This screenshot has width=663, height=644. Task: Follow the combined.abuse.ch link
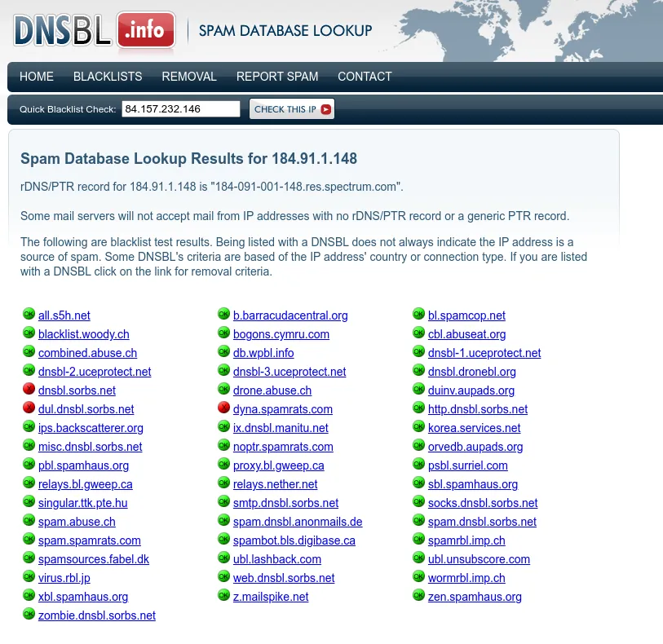coord(87,353)
